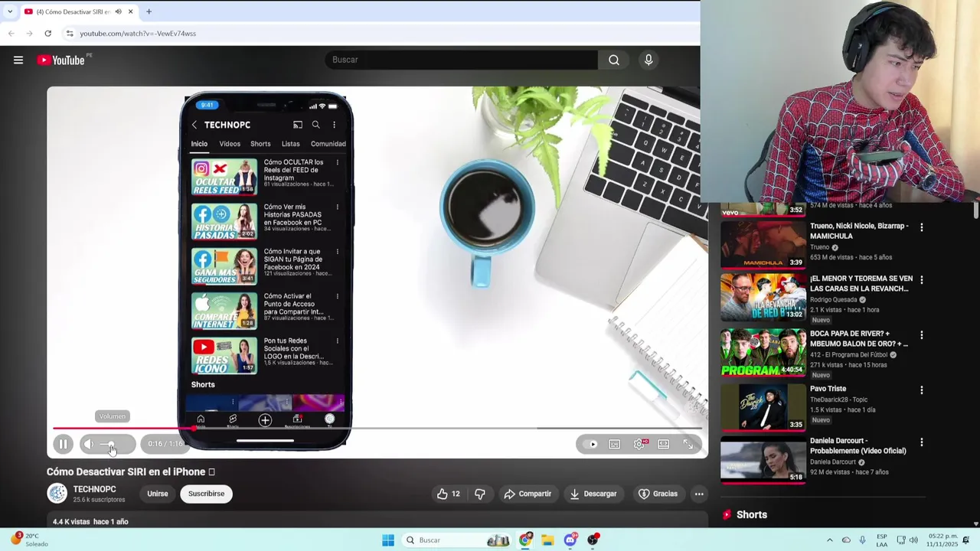
Task: Mute the tab via its speaker icon
Action: 118,11
